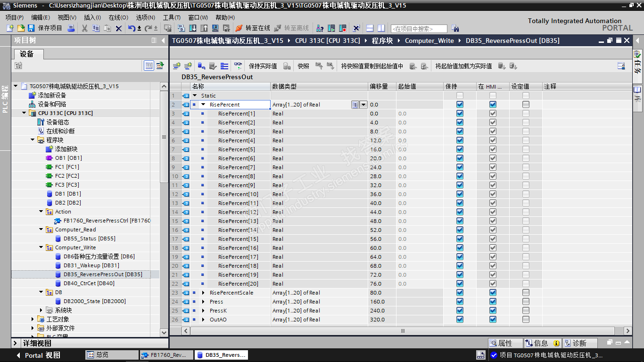Switch to the FB1760_Rev... editor tab
This screenshot has height=362, width=644.
[x=166, y=355]
